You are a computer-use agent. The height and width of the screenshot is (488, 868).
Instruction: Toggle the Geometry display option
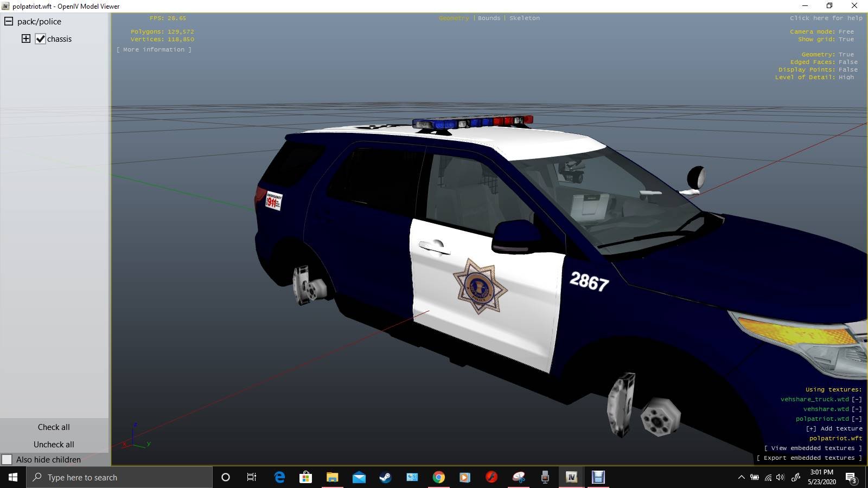pyautogui.click(x=828, y=54)
